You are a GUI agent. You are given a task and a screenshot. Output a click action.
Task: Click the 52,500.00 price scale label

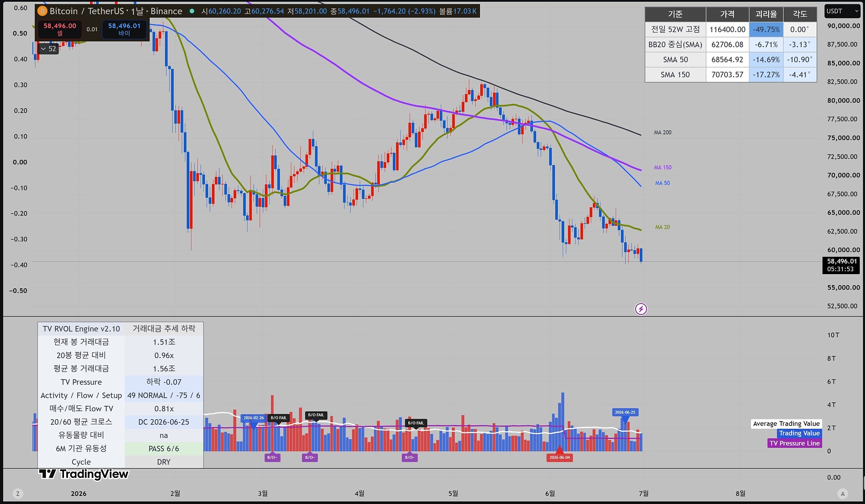(842, 306)
